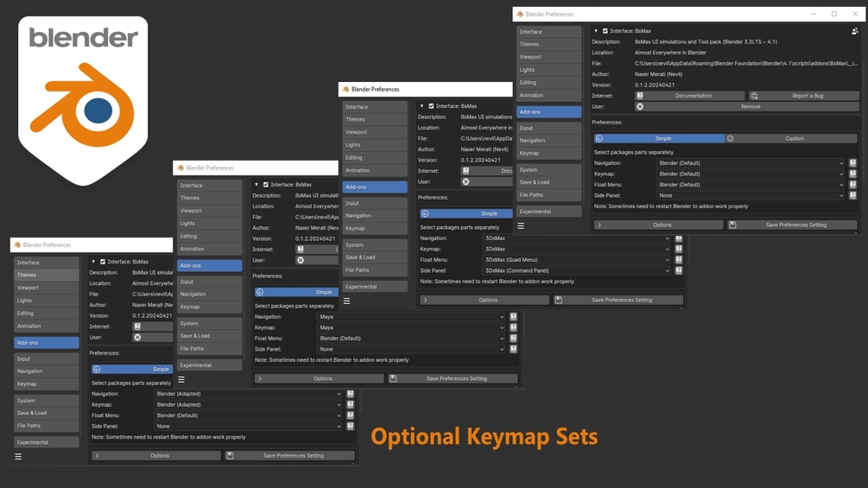This screenshot has width=868, height=488.
Task: Open Navigation dropdown set to Maya
Action: pyautogui.click(x=411, y=316)
